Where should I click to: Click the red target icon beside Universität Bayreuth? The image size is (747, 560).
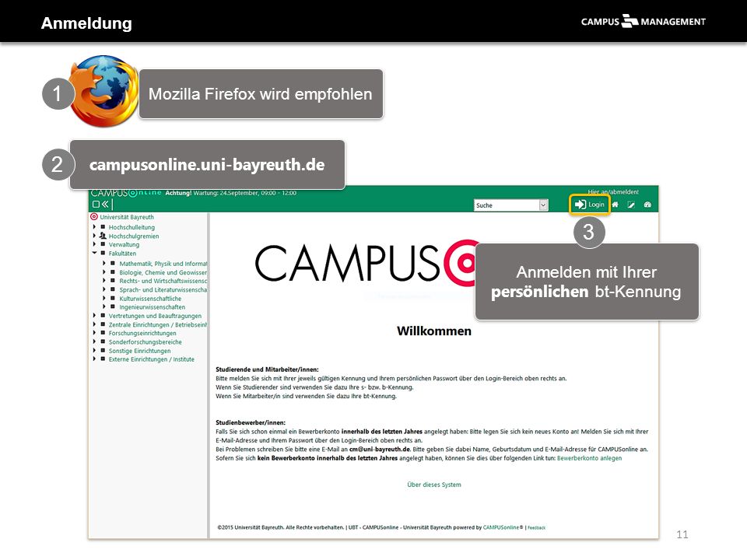94,217
